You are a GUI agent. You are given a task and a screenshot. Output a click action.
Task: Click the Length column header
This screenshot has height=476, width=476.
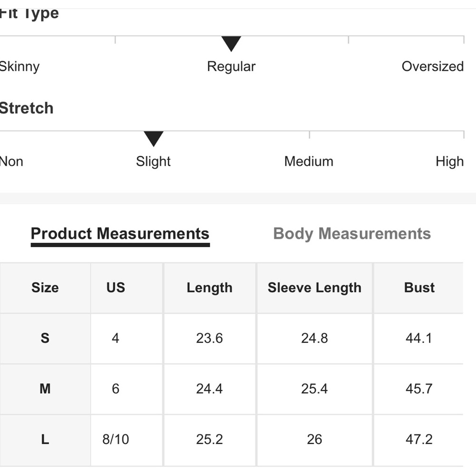[209, 288]
